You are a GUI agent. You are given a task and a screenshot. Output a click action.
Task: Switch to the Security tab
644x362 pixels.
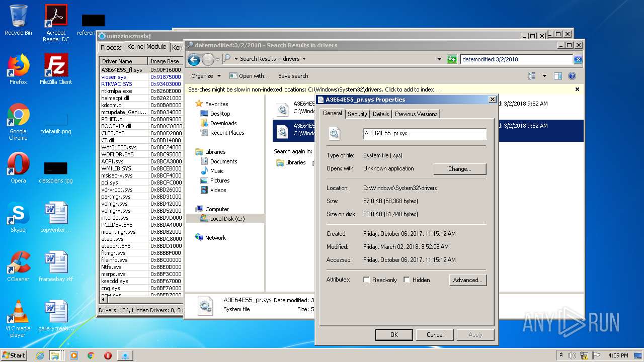pos(357,114)
